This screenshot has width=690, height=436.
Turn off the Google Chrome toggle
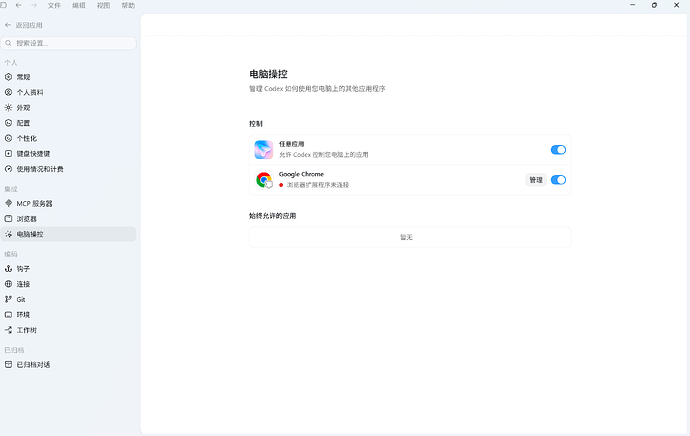[x=558, y=180]
